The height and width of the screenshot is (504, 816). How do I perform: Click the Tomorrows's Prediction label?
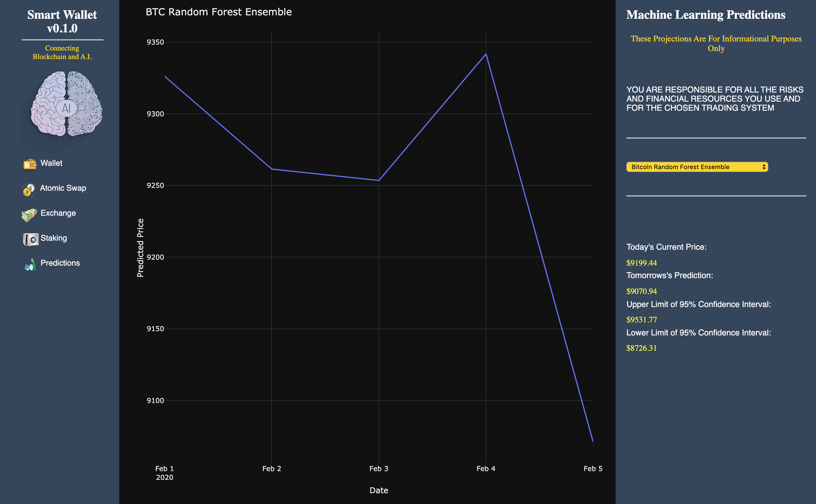pos(669,275)
